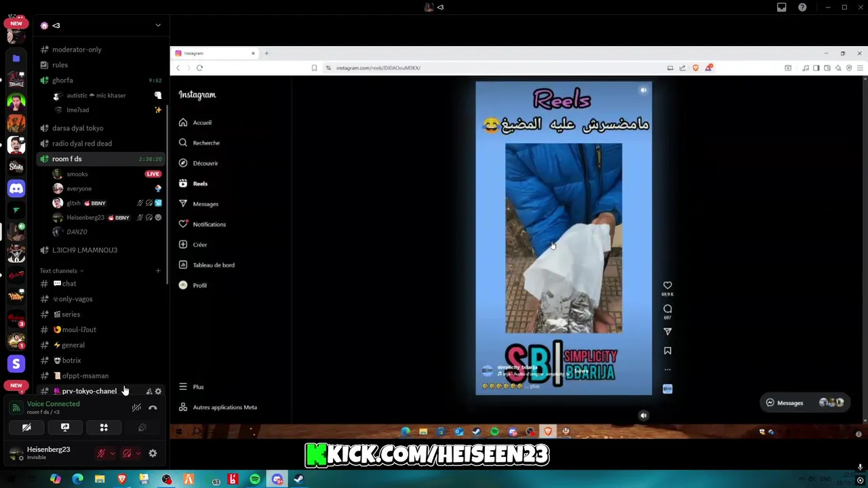Join the L3ICH9 LMAMNOU3 voice channel
The image size is (868, 488).
102,250
